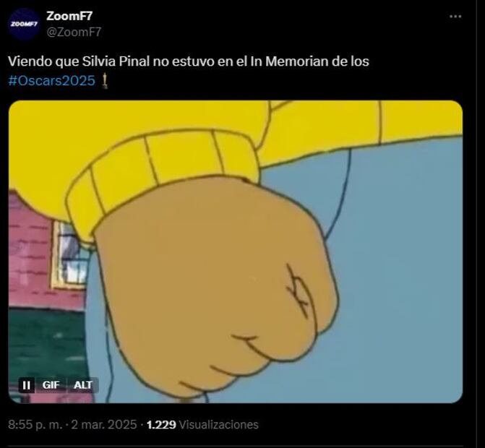Click the ZoomF7 display name
Viewport: 485px width, 448px height.
69,16
